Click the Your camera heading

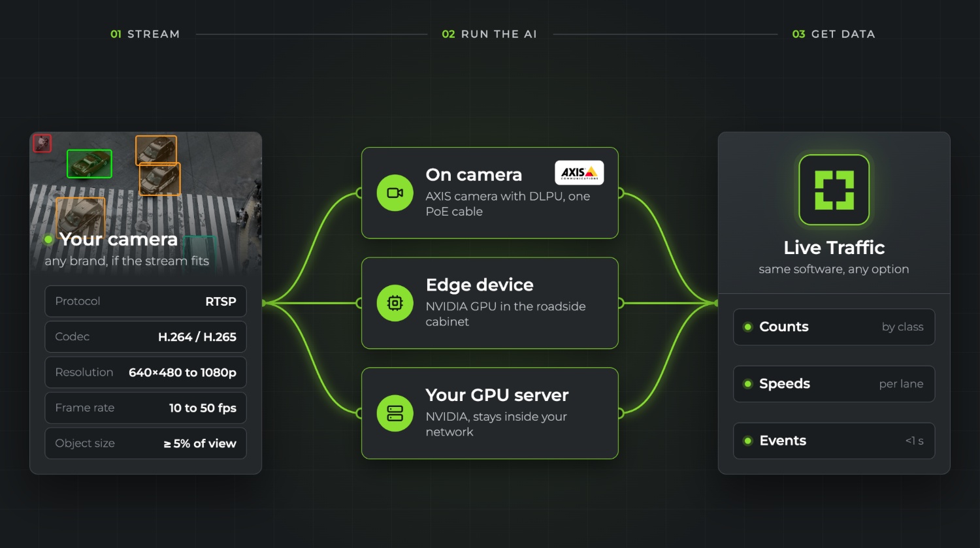point(118,239)
